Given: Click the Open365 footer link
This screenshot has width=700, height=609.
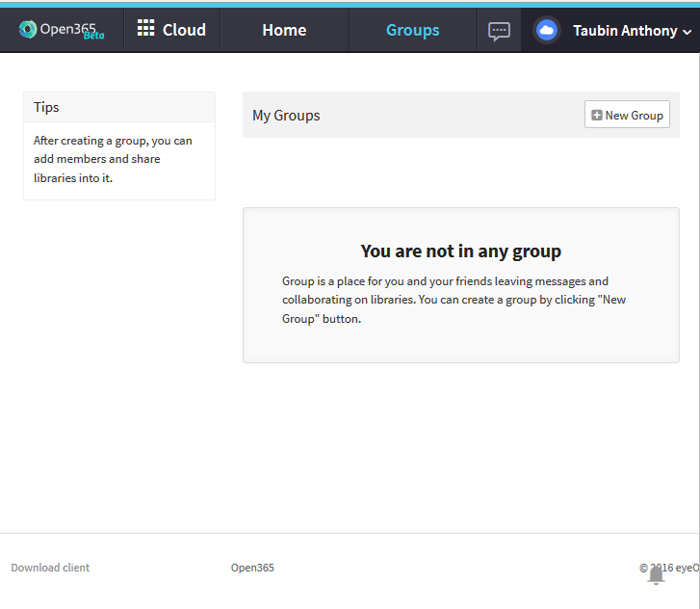Looking at the screenshot, I should 252,568.
